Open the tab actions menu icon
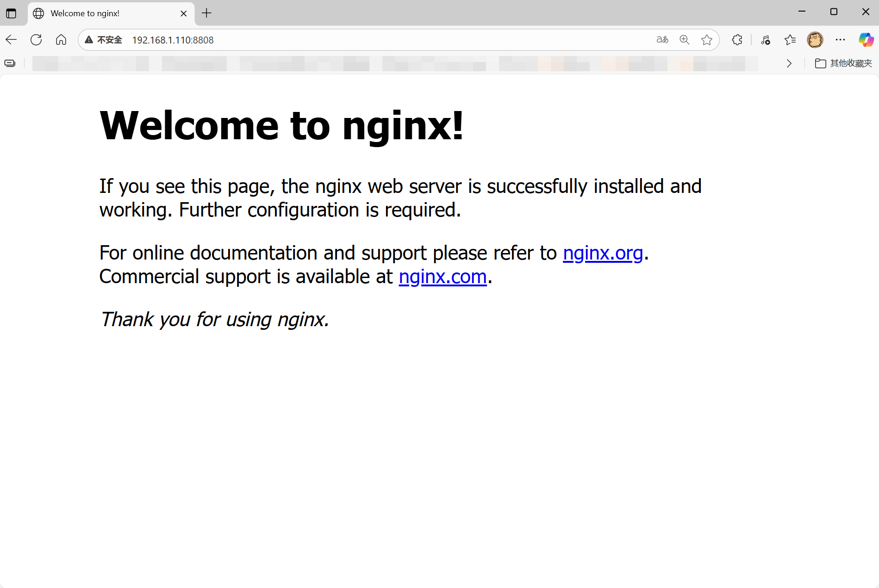The width and height of the screenshot is (879, 588). 11,13
